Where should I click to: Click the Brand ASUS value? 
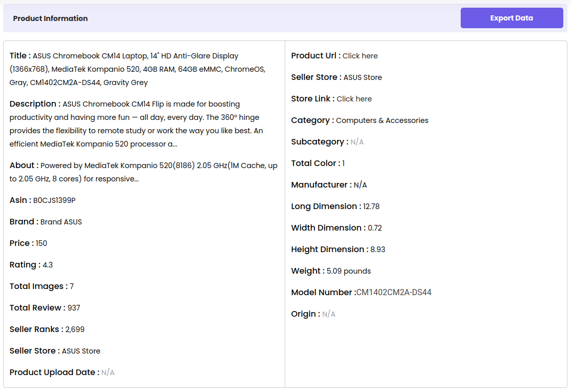pos(61,221)
